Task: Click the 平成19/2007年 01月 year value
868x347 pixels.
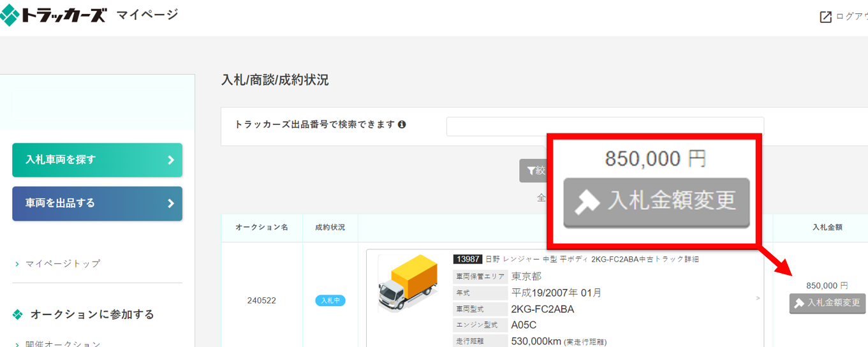Action: [x=557, y=293]
